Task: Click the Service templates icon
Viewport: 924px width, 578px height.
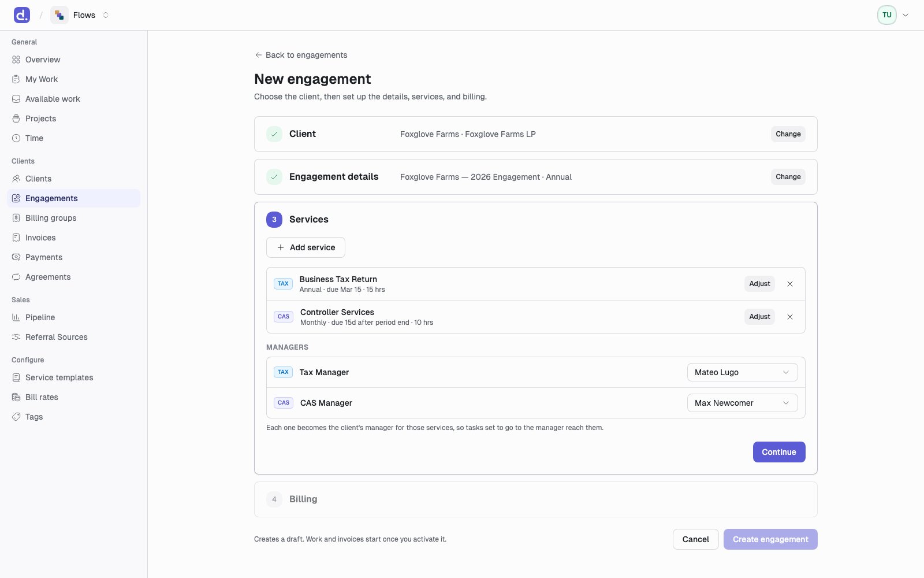Action: coord(16,377)
